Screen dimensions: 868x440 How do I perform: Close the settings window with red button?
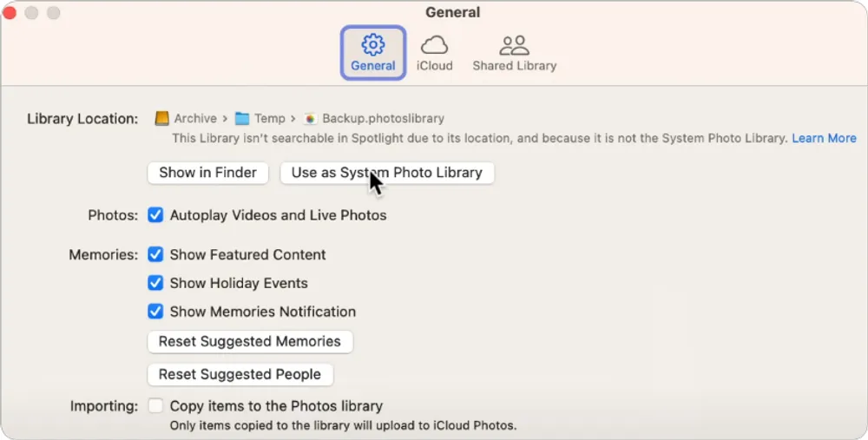tap(10, 13)
